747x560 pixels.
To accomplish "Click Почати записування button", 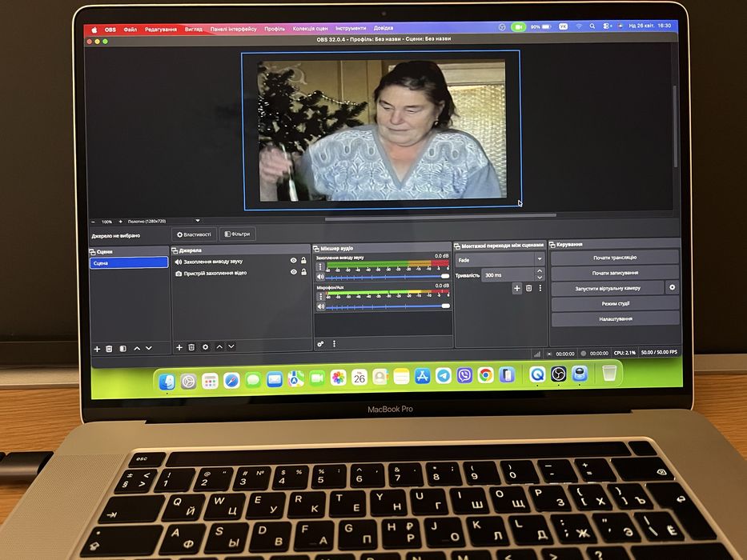I will click(615, 273).
